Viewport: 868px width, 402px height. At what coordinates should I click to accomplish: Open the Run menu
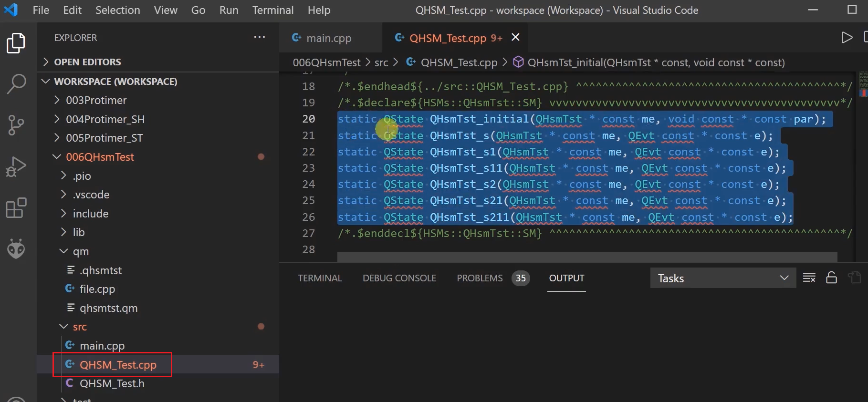229,10
